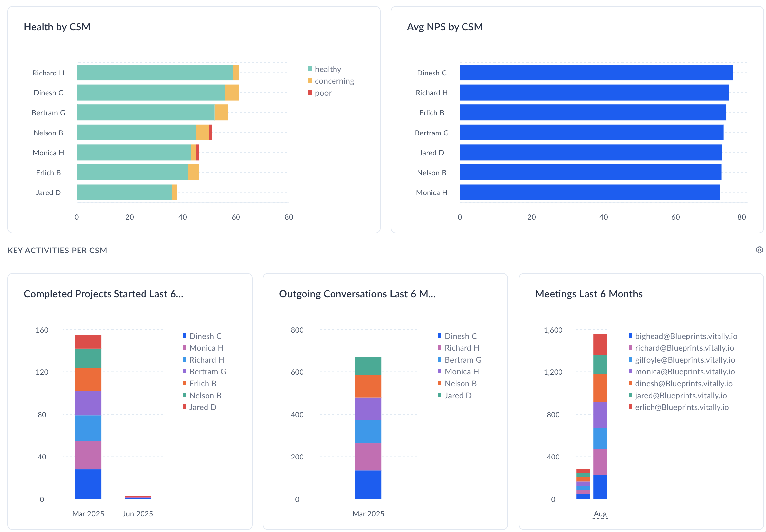Image resolution: width=766 pixels, height=532 pixels.
Task: Click Richard H's healthy green bar segment
Action: click(154, 73)
